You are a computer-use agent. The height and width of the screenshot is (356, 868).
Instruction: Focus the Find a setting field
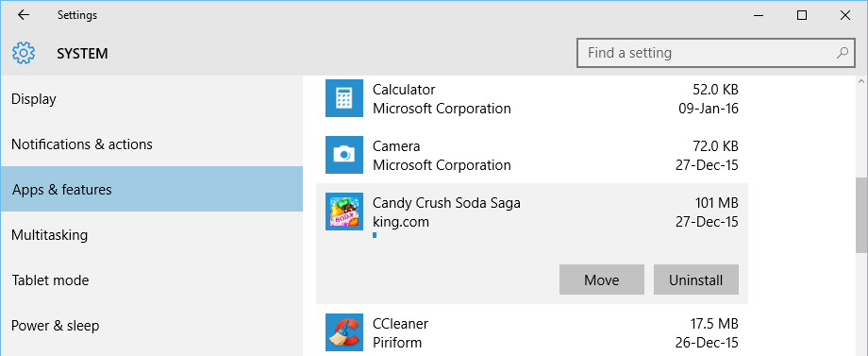(x=716, y=53)
